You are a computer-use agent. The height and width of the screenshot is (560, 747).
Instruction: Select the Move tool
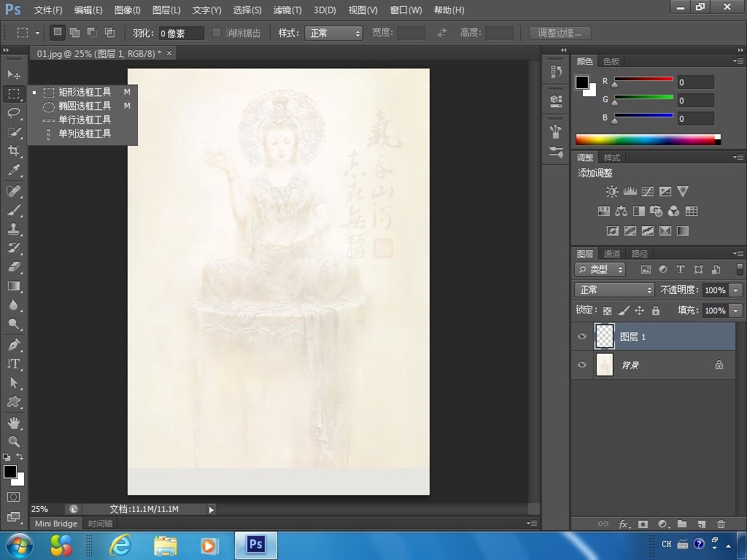(x=13, y=74)
